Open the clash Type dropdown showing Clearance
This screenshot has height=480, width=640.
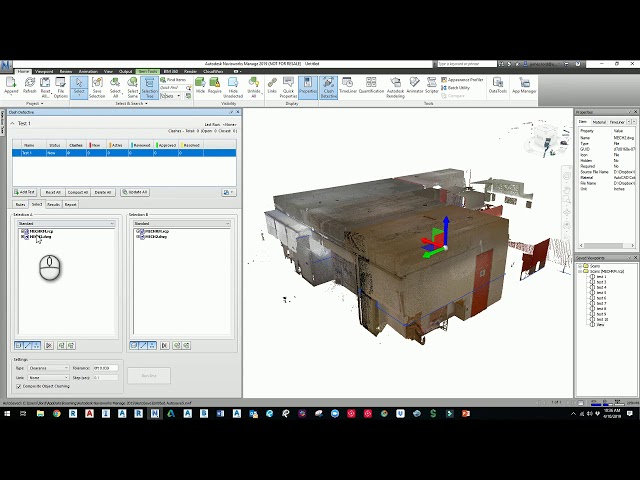[48, 368]
